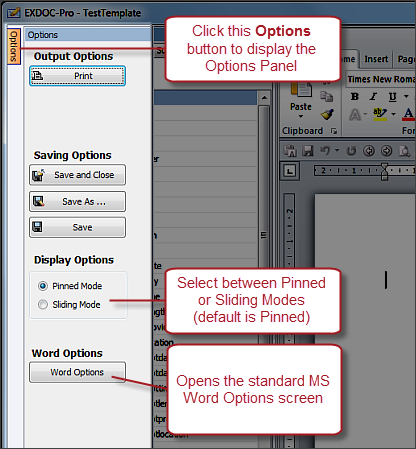Click the Copy icon in Clipboard group
Viewport: 416px width, 449px height.
(x=326, y=97)
